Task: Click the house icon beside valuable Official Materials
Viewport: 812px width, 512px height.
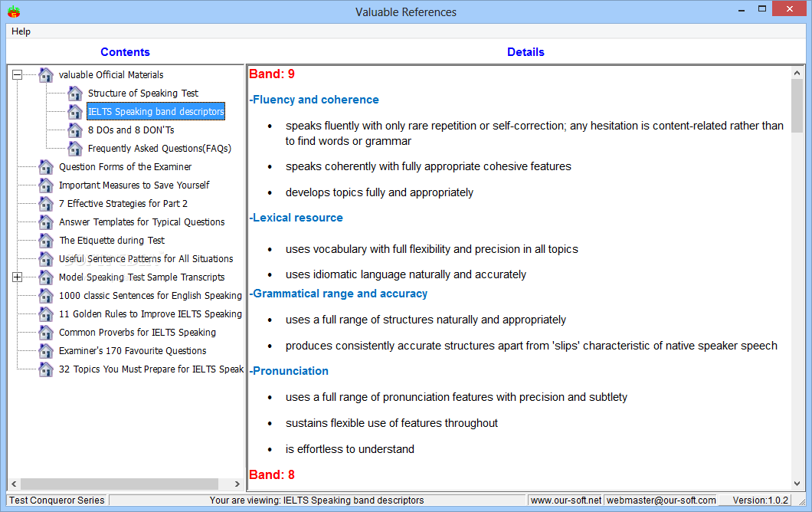Action: click(46, 75)
